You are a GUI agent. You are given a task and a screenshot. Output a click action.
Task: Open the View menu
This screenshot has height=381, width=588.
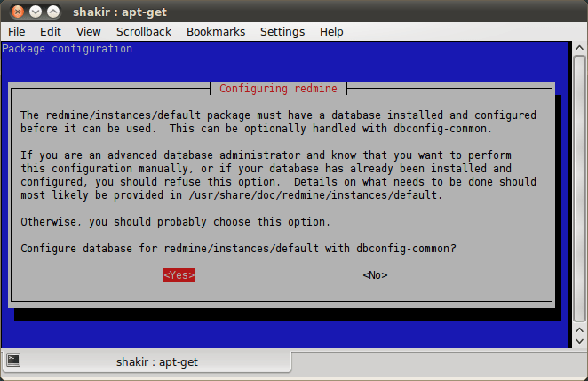89,31
